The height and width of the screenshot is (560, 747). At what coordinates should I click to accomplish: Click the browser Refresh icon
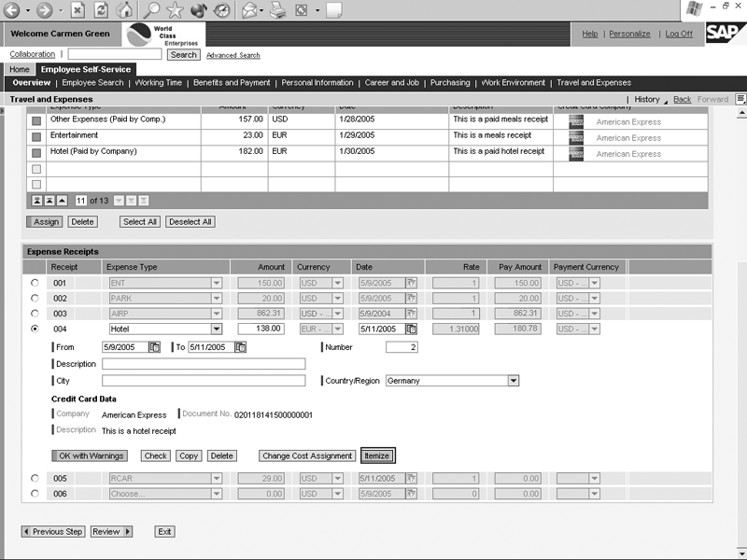click(x=102, y=11)
